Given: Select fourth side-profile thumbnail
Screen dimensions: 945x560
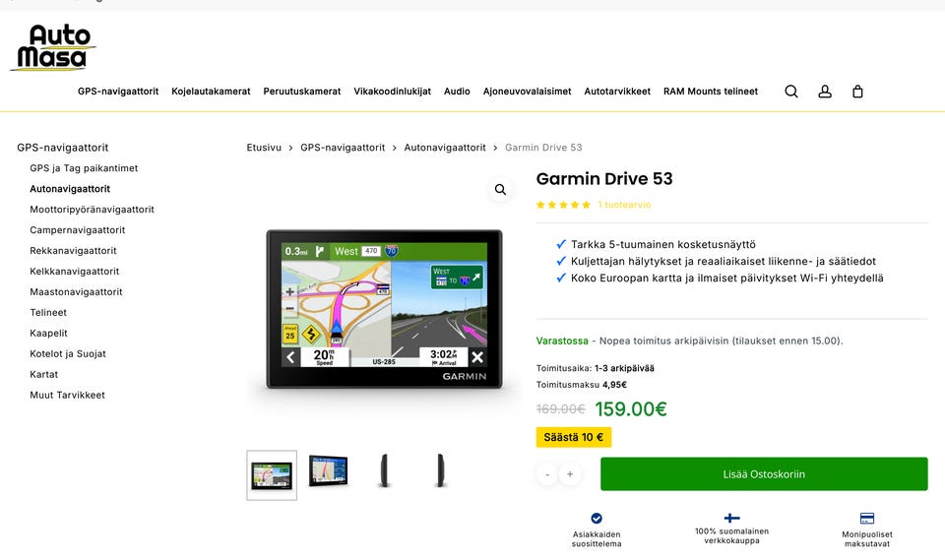Looking at the screenshot, I should [x=441, y=470].
